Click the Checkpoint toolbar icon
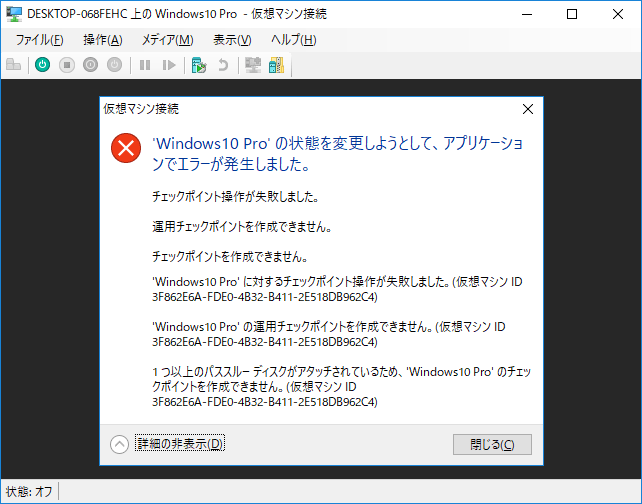642x504 pixels. (199, 65)
